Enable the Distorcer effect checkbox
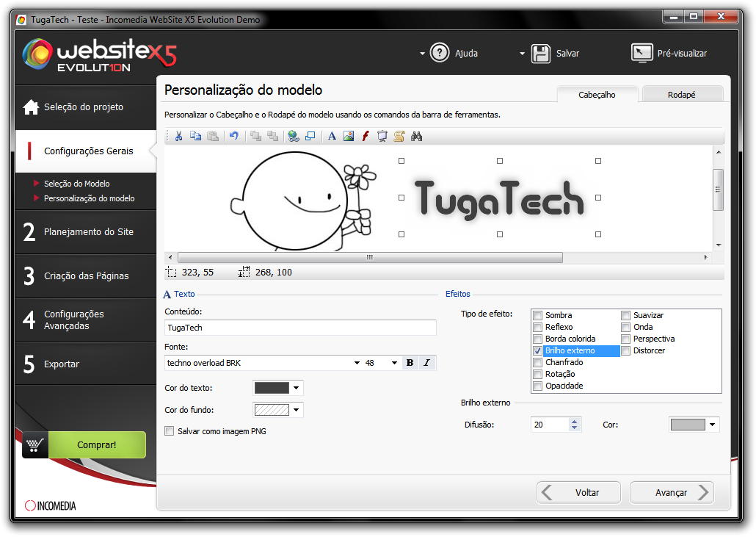This screenshot has height=537, width=756. pos(626,350)
